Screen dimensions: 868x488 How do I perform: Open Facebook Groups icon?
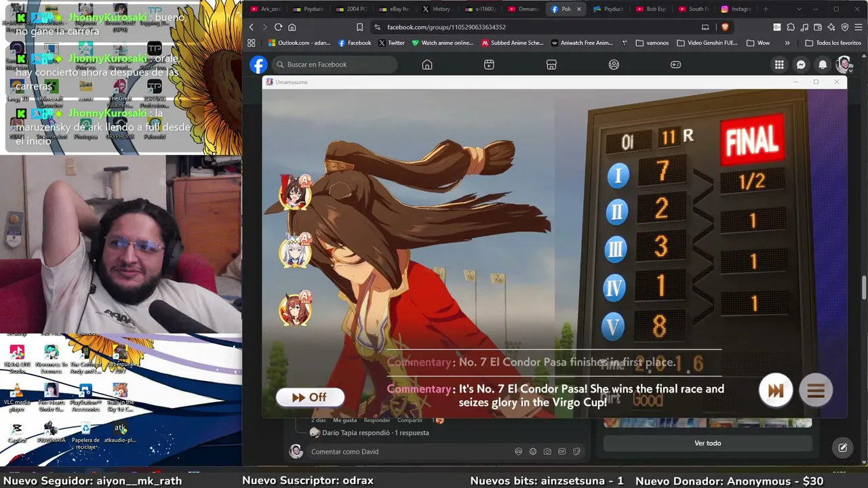click(x=614, y=64)
